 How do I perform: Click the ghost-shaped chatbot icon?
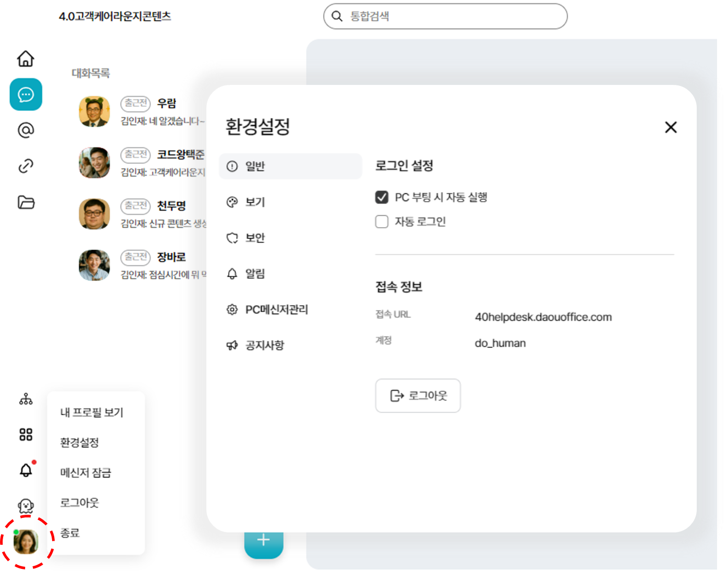point(26,506)
